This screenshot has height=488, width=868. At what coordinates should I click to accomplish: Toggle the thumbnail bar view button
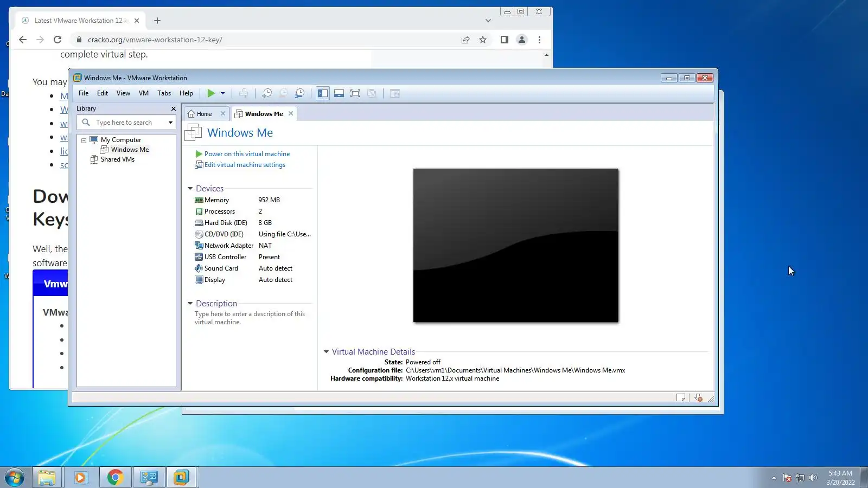[339, 93]
